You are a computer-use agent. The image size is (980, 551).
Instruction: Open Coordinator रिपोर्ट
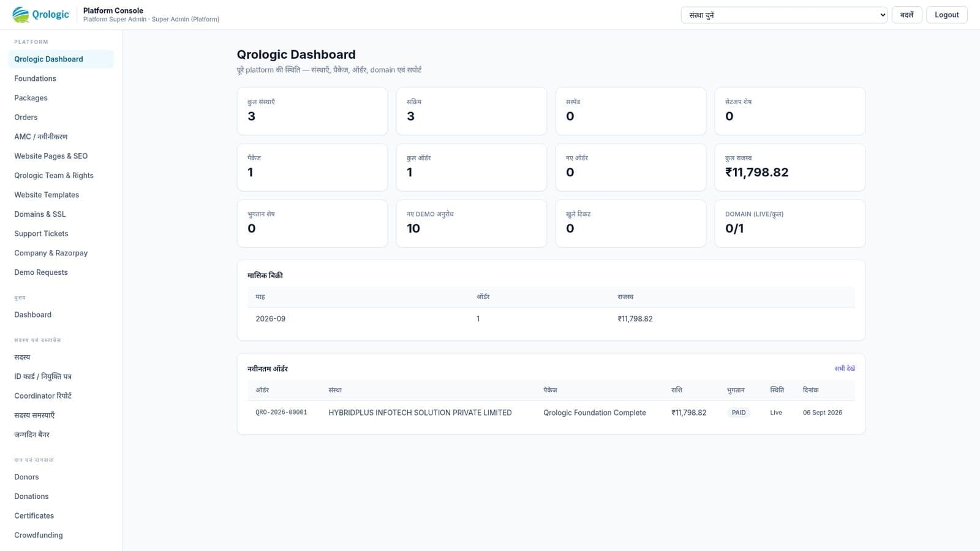[61, 396]
